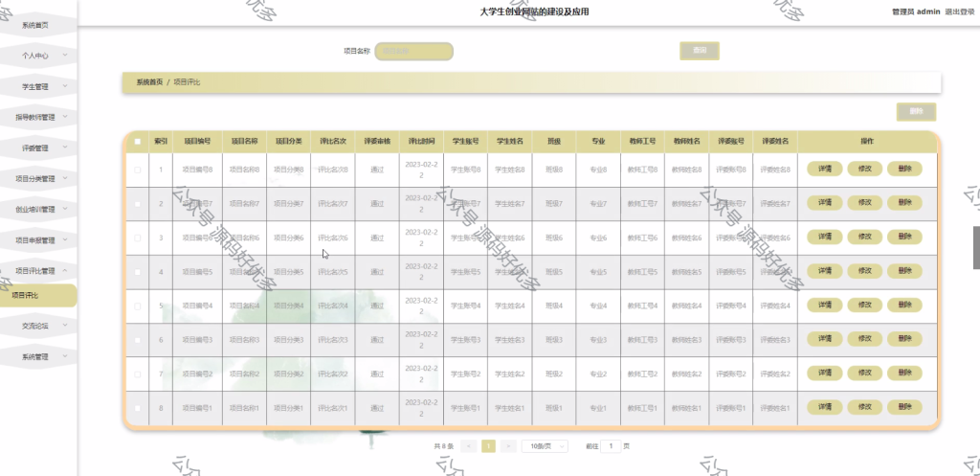Open 详情 for the 项目编号4 row

click(825, 306)
